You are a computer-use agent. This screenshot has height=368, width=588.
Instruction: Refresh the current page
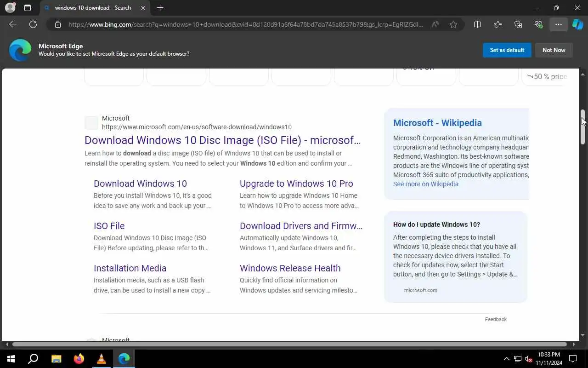click(x=33, y=24)
